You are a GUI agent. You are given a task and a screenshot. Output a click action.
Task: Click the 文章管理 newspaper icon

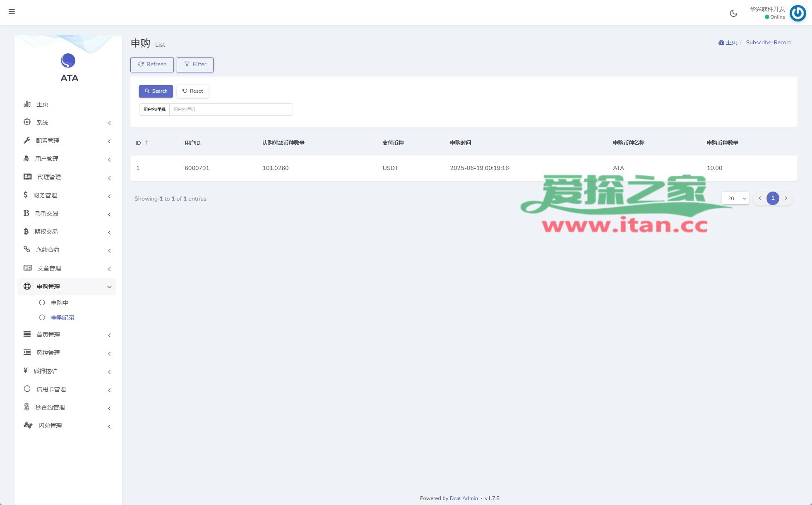click(28, 268)
